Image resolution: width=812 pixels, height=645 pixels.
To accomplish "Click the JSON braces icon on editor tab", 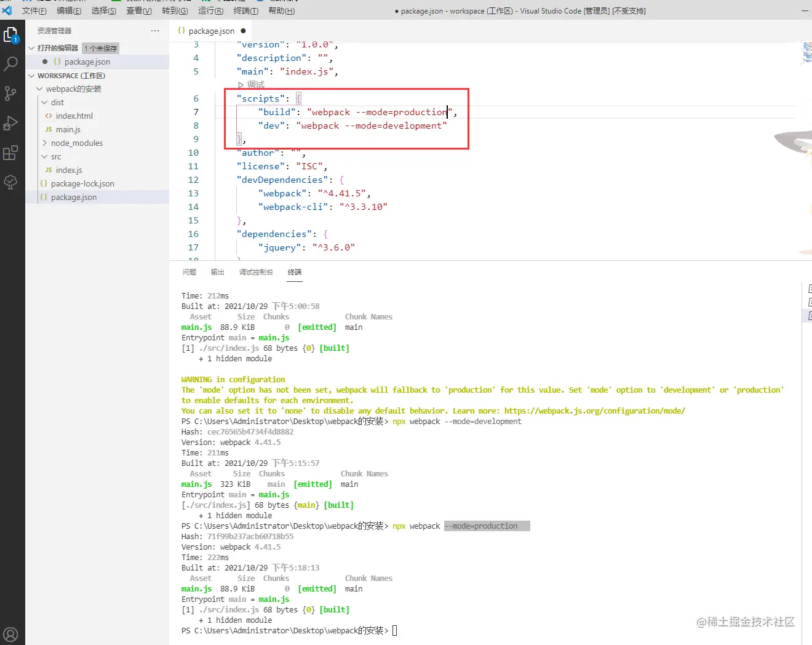I will click(181, 31).
